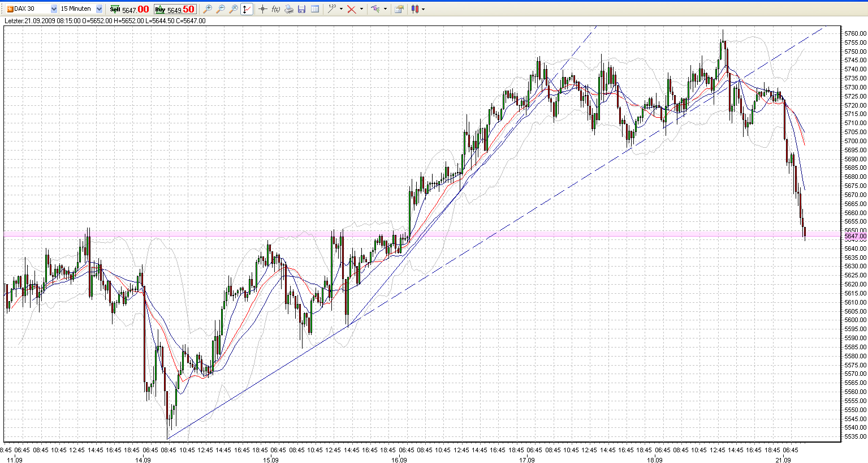Click the 18.09 date axis label
Image resolution: width=868 pixels, height=463 pixels.
(655, 460)
